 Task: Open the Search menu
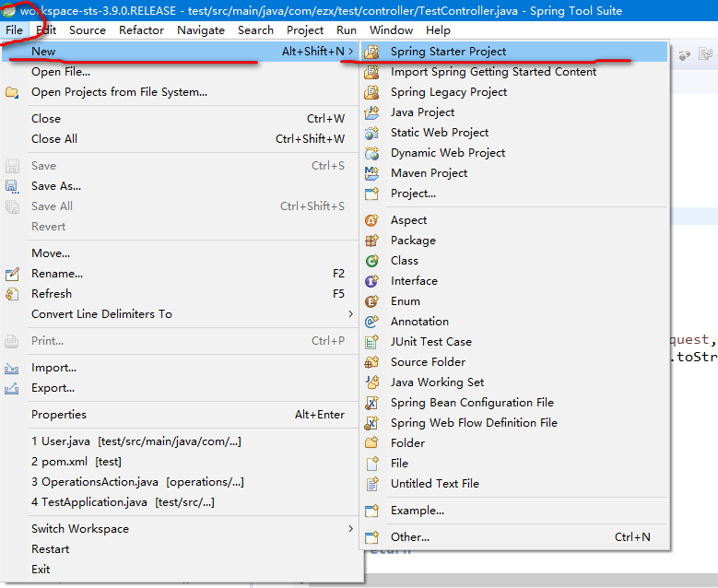255,30
